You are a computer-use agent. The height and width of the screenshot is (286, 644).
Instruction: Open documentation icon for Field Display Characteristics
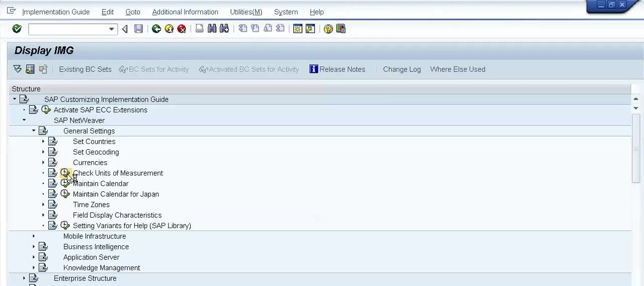pyautogui.click(x=53, y=215)
